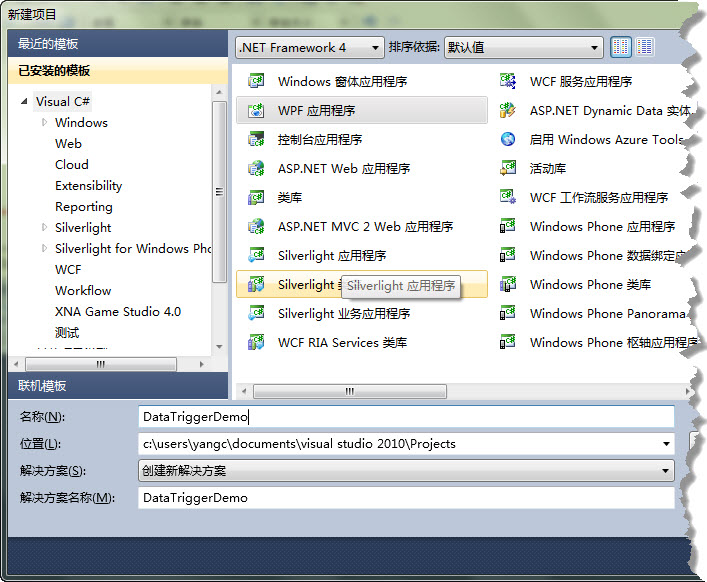707x582 pixels.
Task: Click the tree scrollbar down arrow
Action: [219, 347]
